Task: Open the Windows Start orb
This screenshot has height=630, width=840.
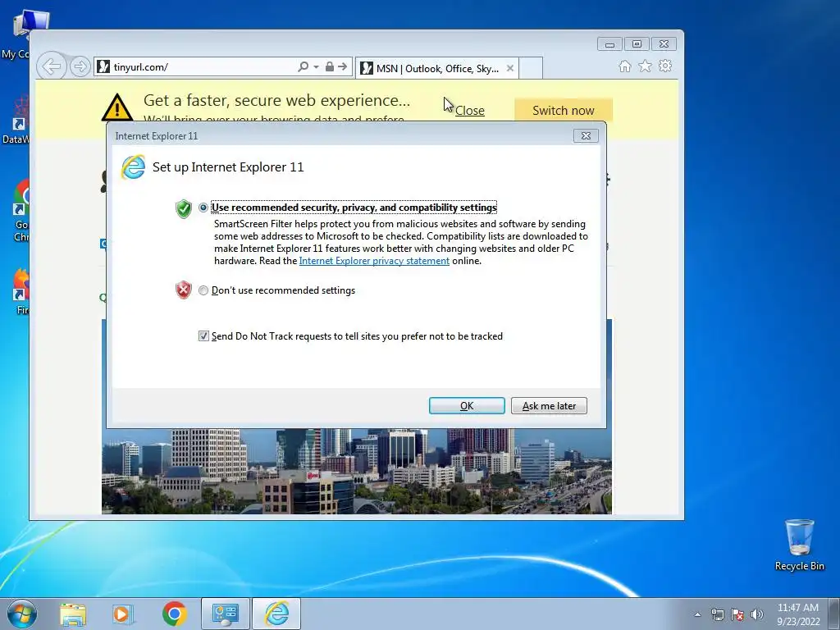Action: click(22, 614)
